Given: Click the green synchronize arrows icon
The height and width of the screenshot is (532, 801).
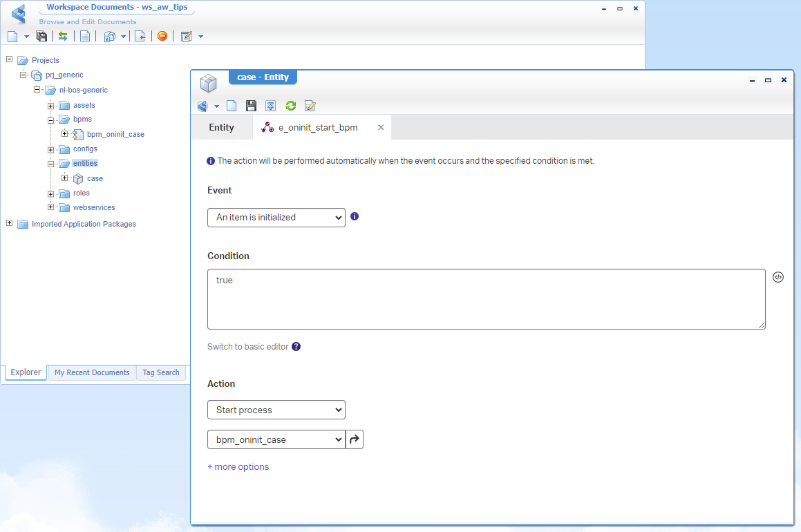Looking at the screenshot, I should click(x=63, y=36).
